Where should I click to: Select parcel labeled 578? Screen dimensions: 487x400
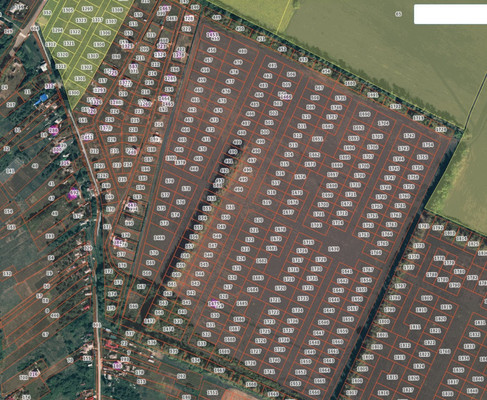pyautogui.click(x=186, y=188)
